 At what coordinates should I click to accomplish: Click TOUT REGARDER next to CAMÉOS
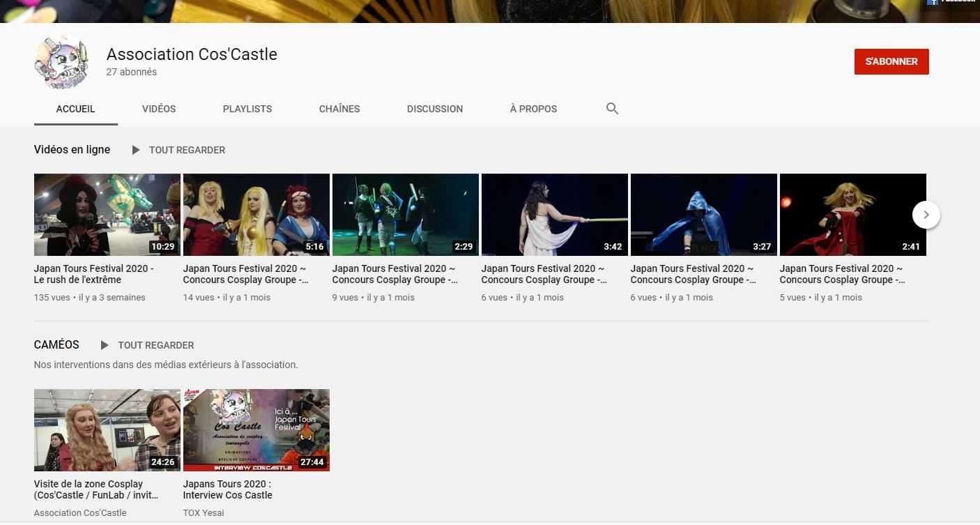[156, 345]
